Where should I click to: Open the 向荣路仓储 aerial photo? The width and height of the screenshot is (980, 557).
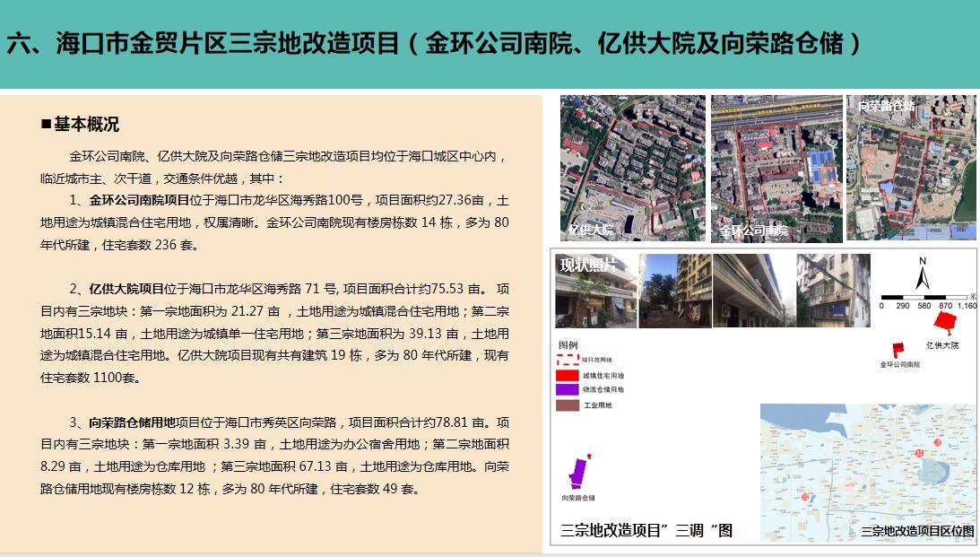[911, 169]
